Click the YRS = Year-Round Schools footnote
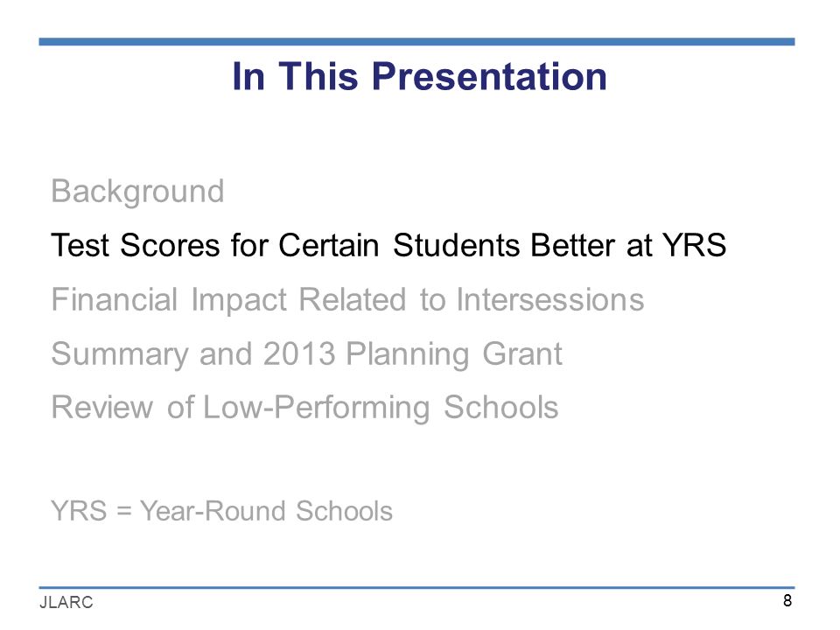This screenshot has height=630, width=840. click(x=221, y=510)
